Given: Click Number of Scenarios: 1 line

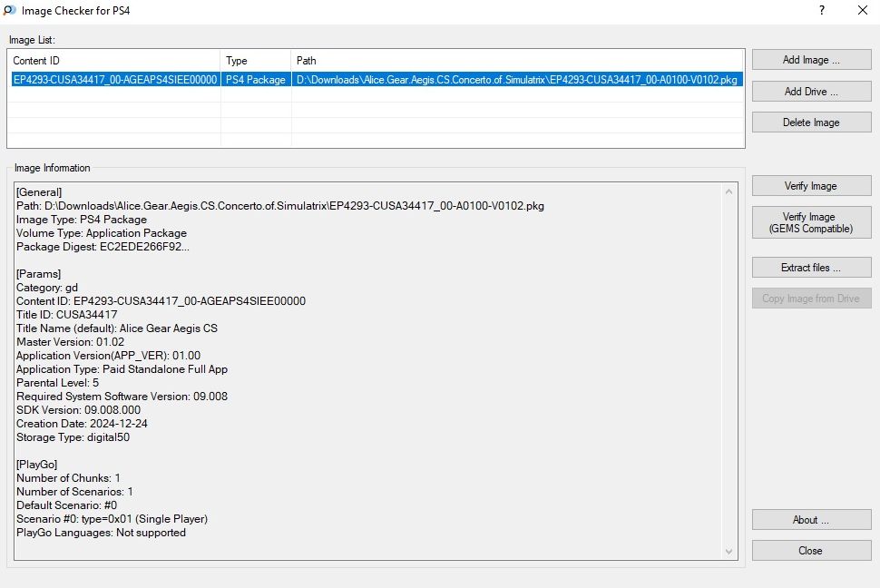Looking at the screenshot, I should [74, 492].
